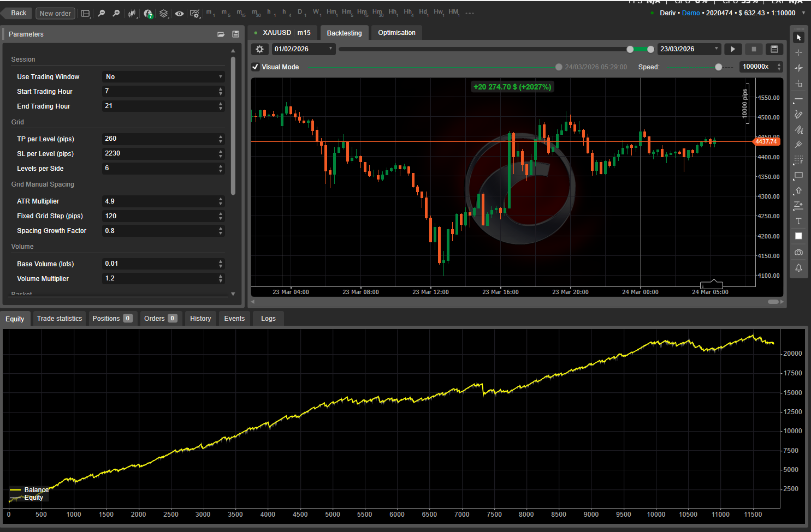Switch to the Optimisation tab
Viewport: 811px width, 532px height.
[396, 33]
